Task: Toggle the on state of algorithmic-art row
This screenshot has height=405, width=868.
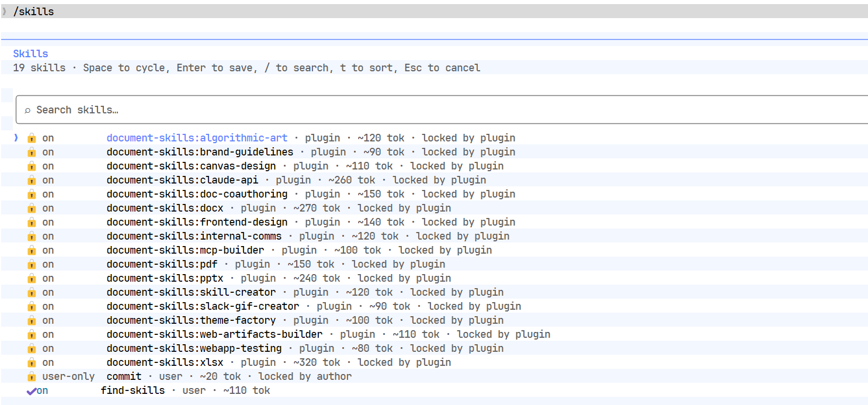Action: [48, 138]
